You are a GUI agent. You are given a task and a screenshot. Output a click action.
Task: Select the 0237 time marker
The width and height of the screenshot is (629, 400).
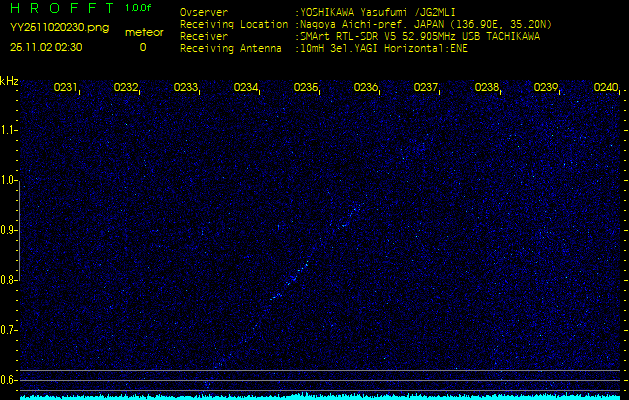point(426,88)
